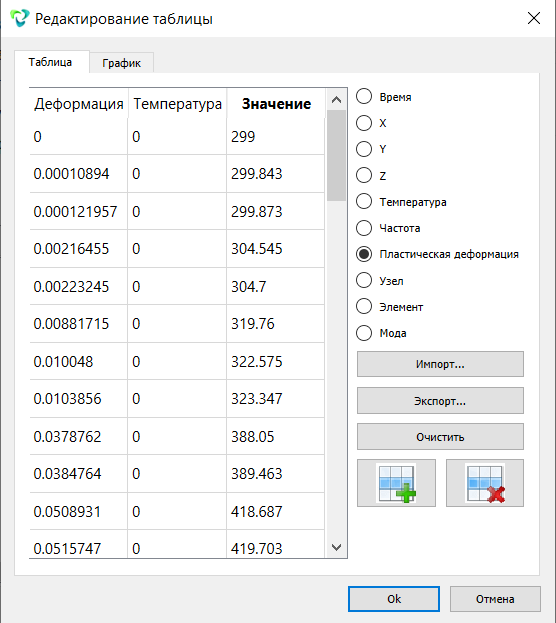Click the table scroll down arrow
This screenshot has height=623, width=556.
[336, 548]
